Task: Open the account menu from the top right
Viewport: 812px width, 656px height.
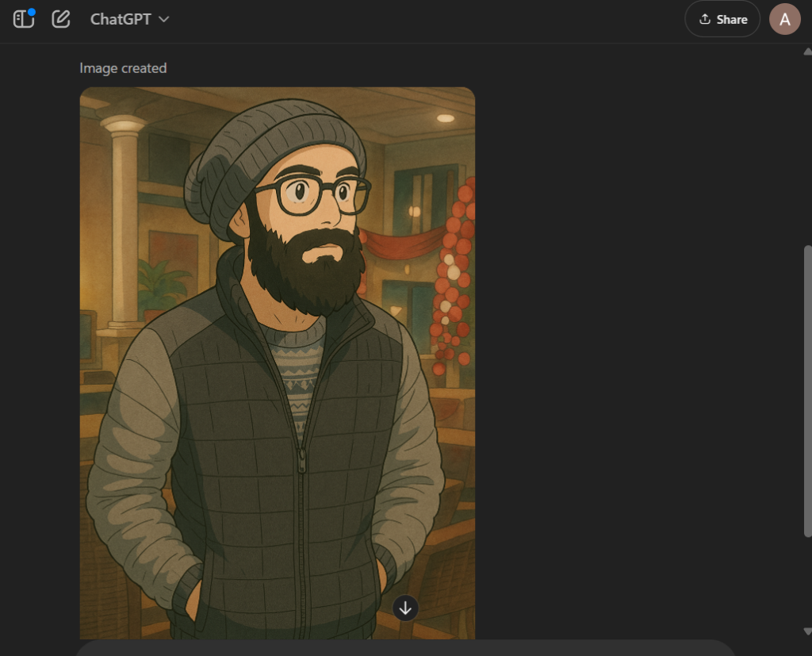Action: 785,19
